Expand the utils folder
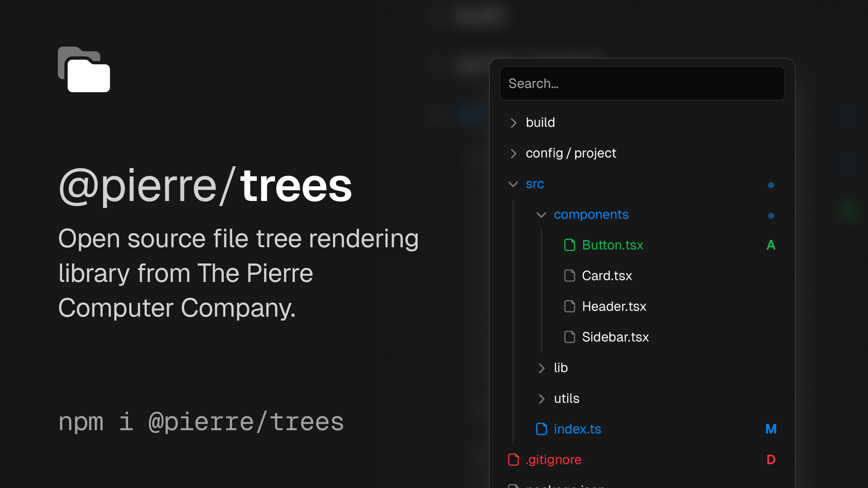 point(541,399)
